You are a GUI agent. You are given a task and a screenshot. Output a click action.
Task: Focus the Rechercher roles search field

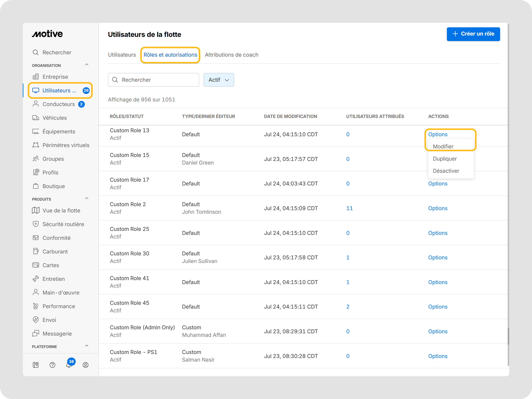(x=154, y=80)
